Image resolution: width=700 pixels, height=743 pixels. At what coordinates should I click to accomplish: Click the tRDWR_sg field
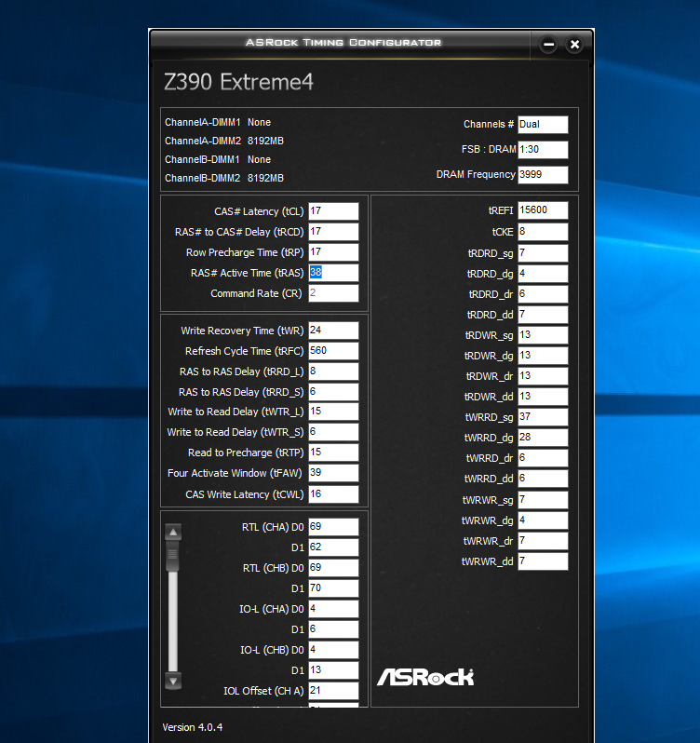pyautogui.click(x=543, y=335)
